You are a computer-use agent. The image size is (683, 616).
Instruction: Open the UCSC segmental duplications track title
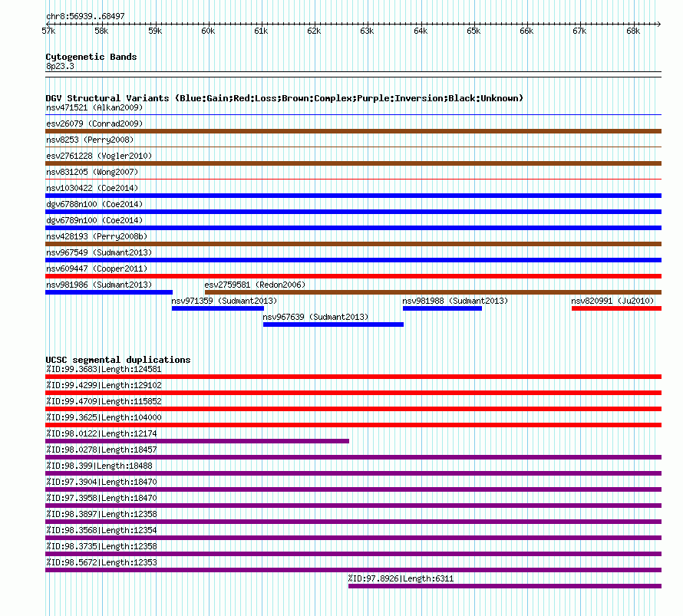point(118,360)
